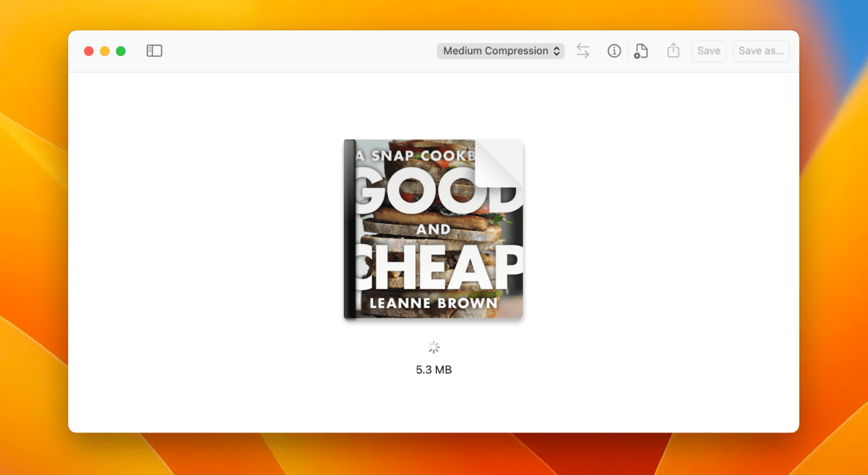The width and height of the screenshot is (868, 475).
Task: Click the Save button
Action: (708, 51)
